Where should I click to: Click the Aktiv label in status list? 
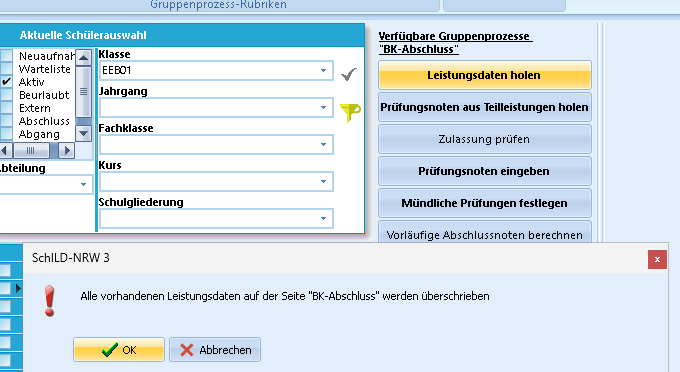32,82
